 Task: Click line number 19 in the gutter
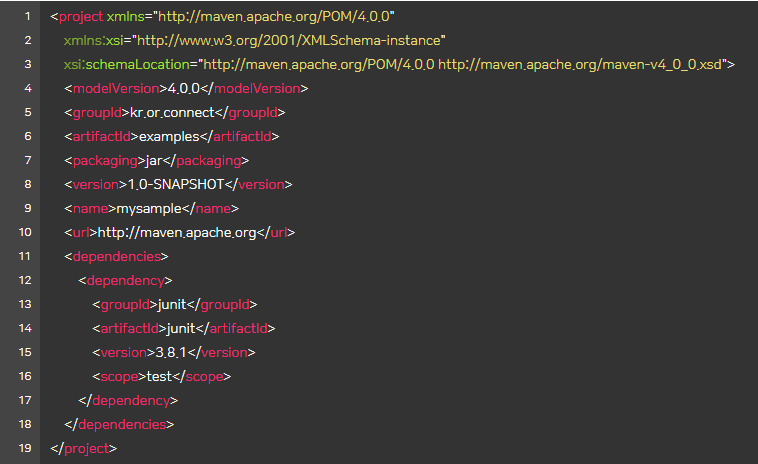(25, 448)
